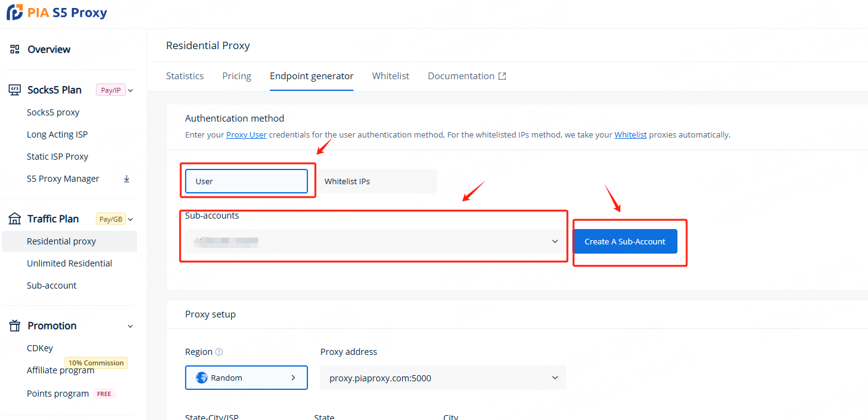This screenshot has width=868, height=420.
Task: Click the Socks5 Plan monitor icon
Action: pyautogui.click(x=15, y=90)
